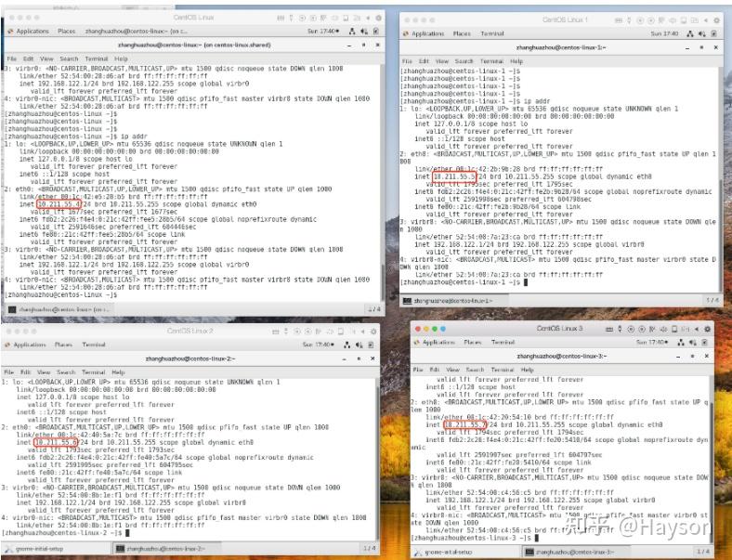The image size is (732, 560).
Task: Click GNOME power icon in CentOS Linux panel
Action: (x=376, y=32)
